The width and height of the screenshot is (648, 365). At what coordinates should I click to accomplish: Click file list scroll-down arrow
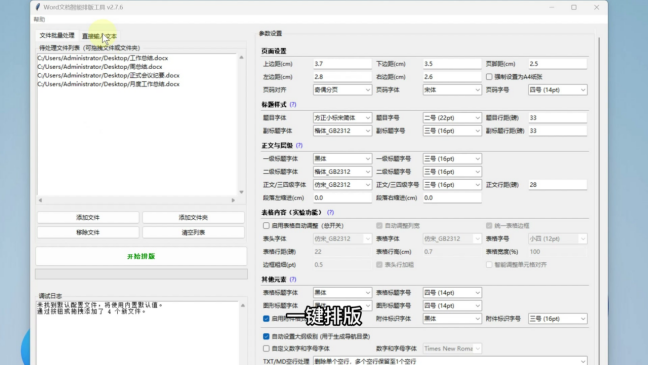[x=241, y=192]
